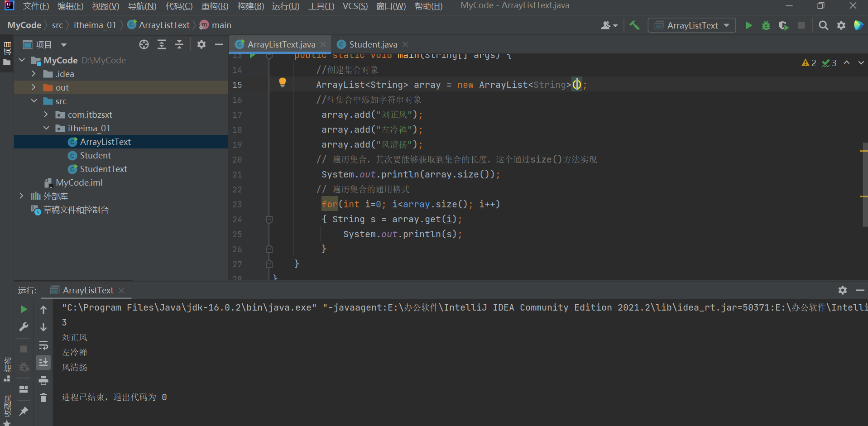The height and width of the screenshot is (426, 868).
Task: Hide the project panel with the minus icon
Action: [219, 44]
